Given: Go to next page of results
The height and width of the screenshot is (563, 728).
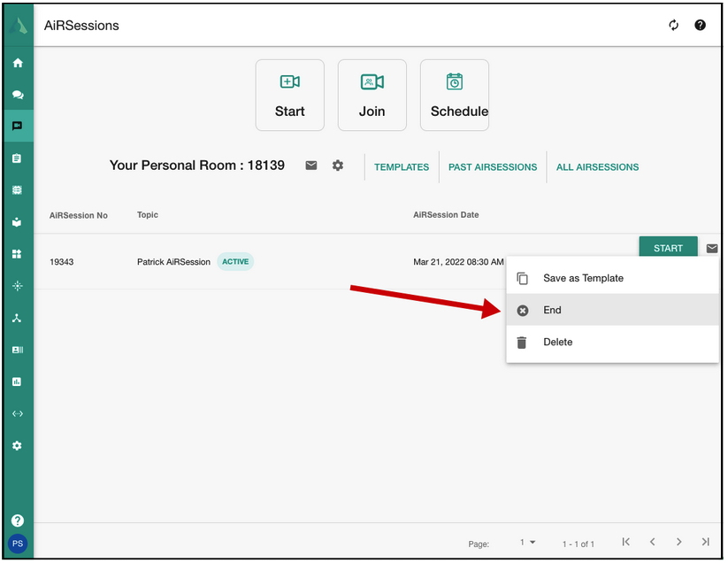Looking at the screenshot, I should (678, 542).
